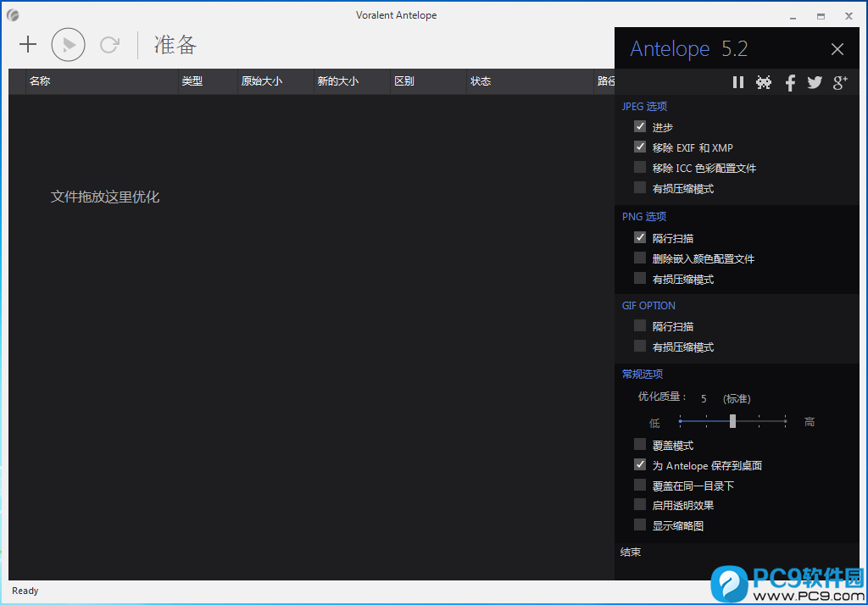Enable GIF 隔行扫描 checkbox
868x605 pixels.
pos(640,326)
